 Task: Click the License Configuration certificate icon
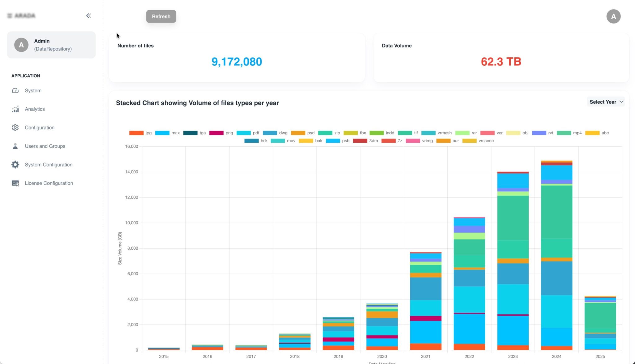pos(15,183)
